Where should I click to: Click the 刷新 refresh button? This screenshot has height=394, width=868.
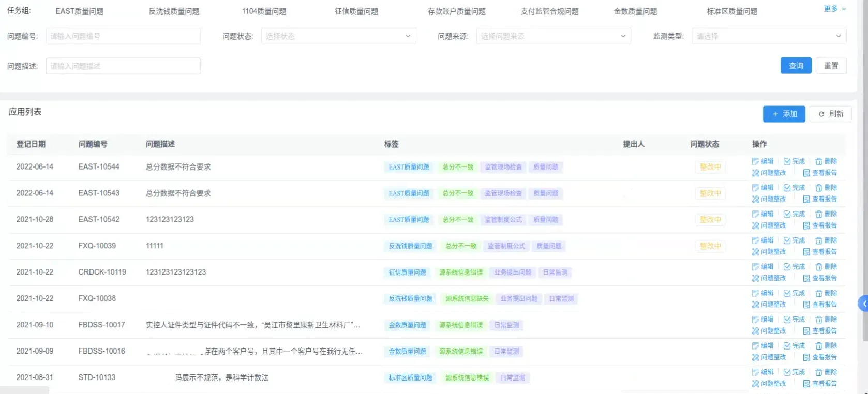coord(830,114)
